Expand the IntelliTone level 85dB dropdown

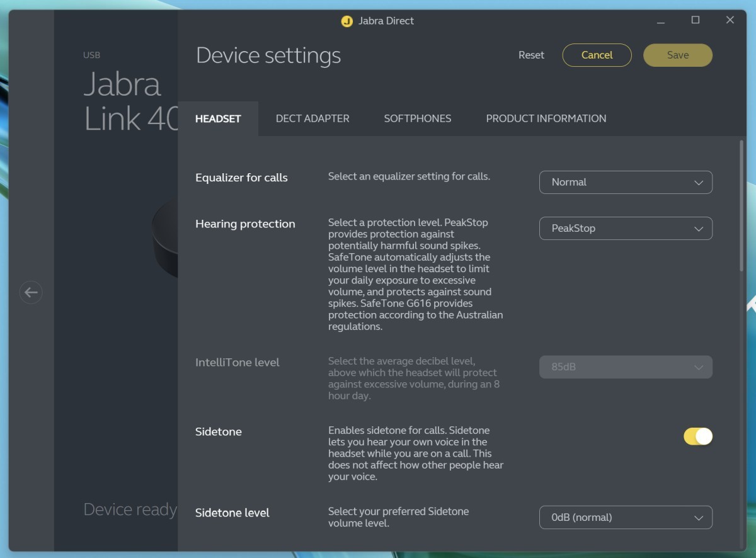click(625, 367)
